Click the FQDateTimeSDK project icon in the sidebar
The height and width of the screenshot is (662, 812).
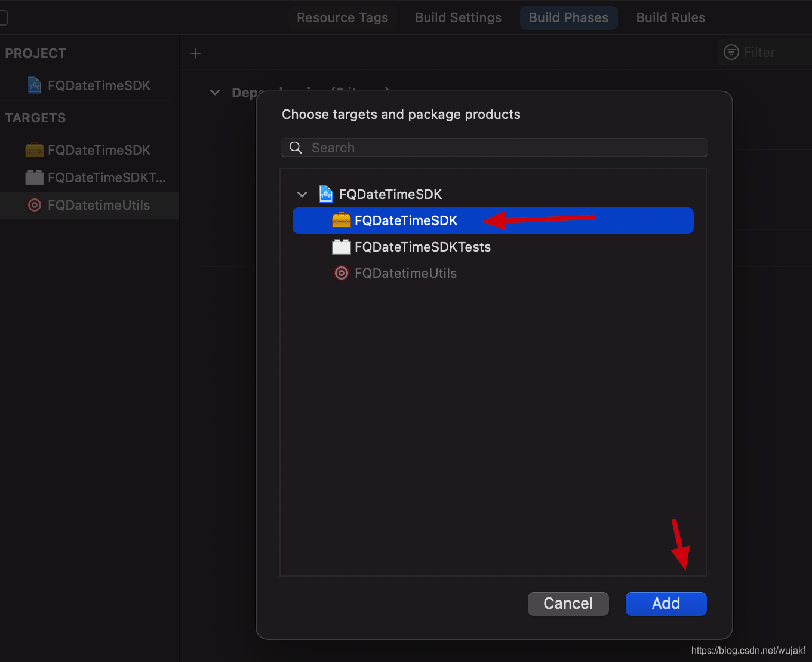pyautogui.click(x=35, y=85)
